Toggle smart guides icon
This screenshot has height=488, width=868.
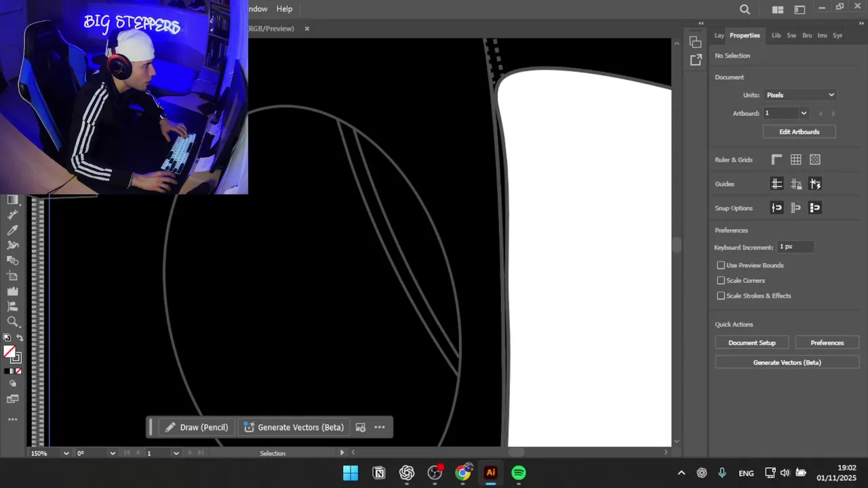click(815, 184)
